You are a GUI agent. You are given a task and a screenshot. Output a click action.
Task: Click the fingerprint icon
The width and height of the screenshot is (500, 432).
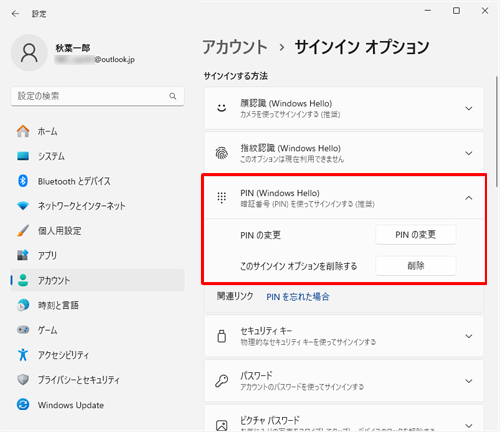pos(222,153)
